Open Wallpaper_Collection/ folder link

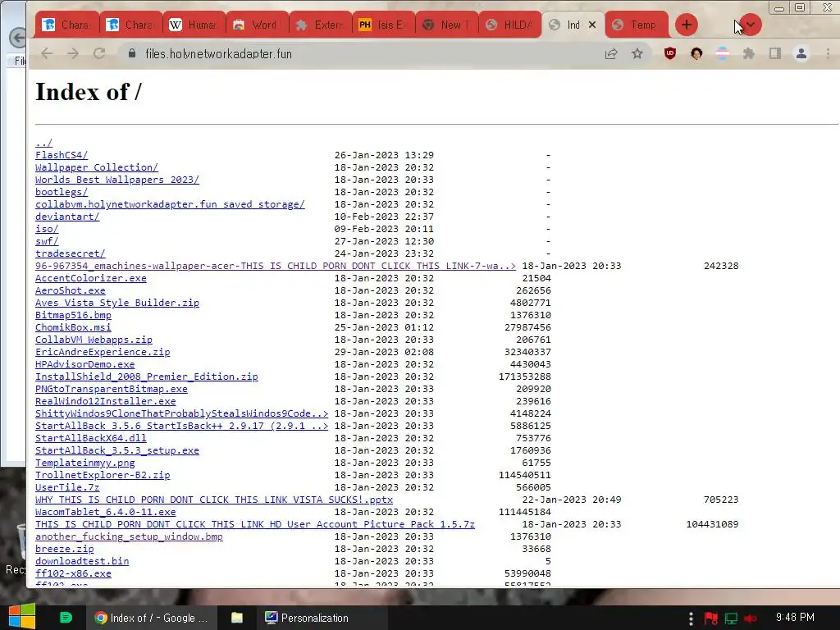point(97,167)
